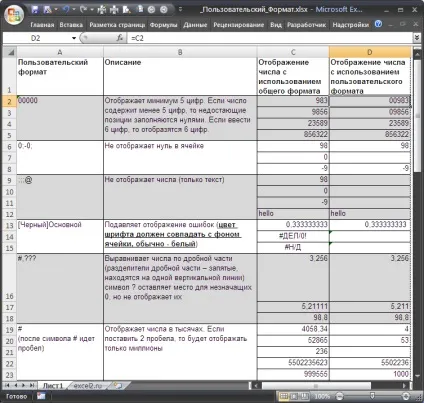
Task: Click the 100% zoom level button
Action: pyautogui.click(x=322, y=396)
